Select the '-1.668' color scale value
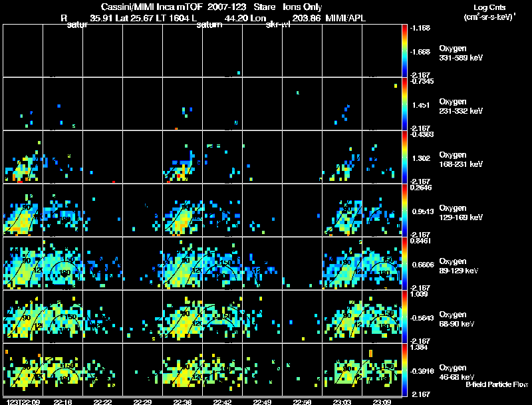The width and height of the screenshot is (532, 405). (420, 52)
